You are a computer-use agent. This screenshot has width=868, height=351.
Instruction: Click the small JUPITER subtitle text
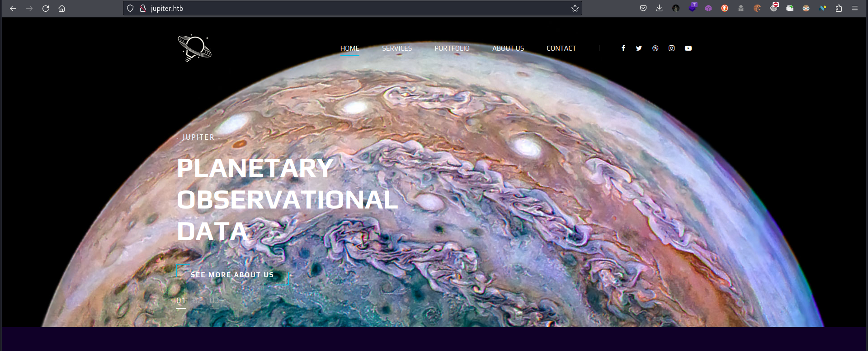(198, 138)
